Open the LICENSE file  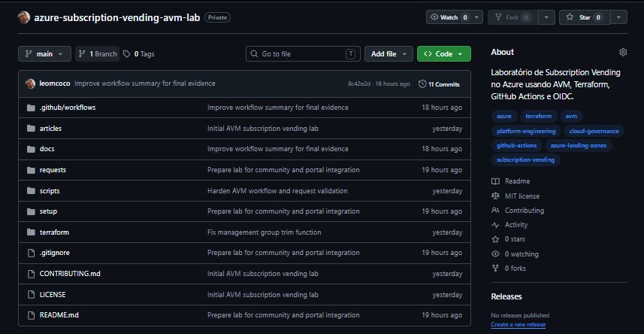[52, 295]
